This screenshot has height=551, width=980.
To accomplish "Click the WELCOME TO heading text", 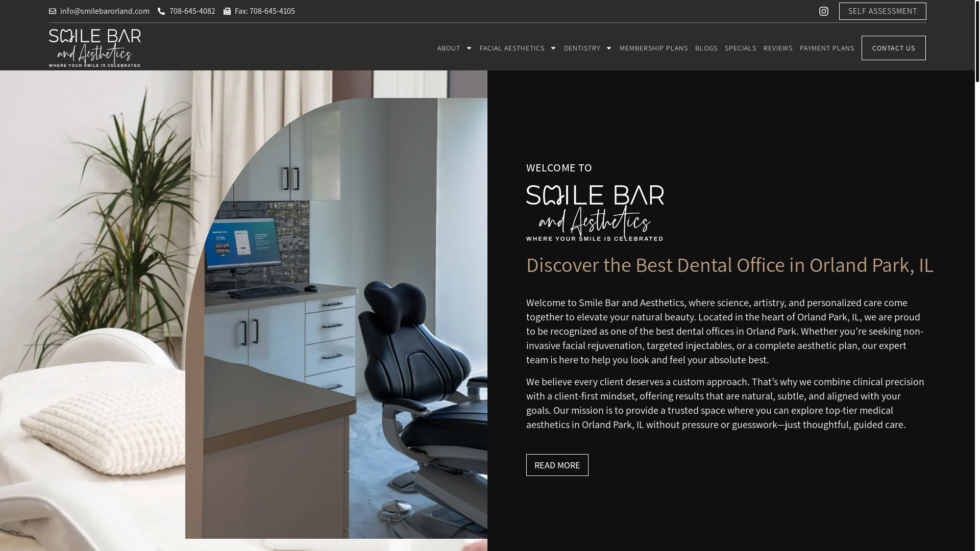I will point(559,168).
